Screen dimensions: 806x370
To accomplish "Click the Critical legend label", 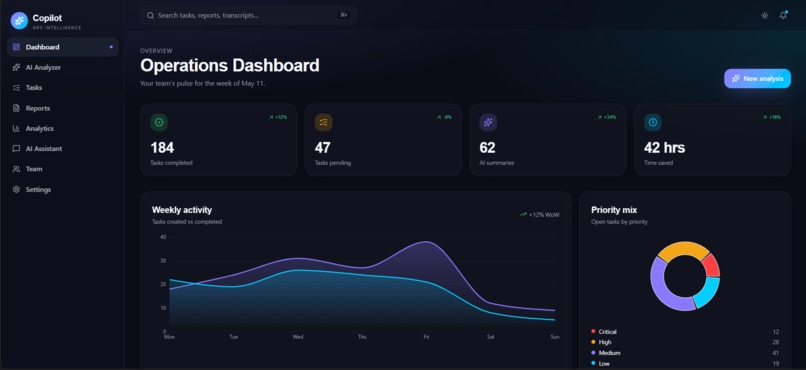I will tap(608, 332).
